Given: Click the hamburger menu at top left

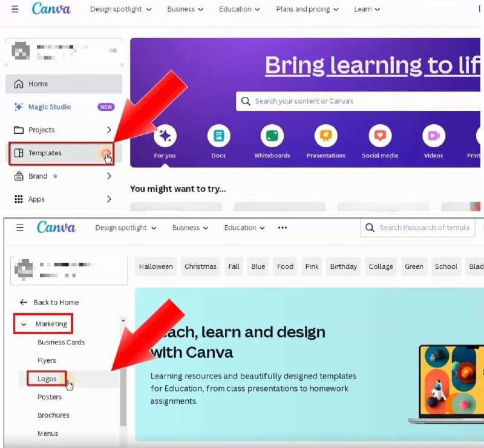Looking at the screenshot, I should 15,8.
